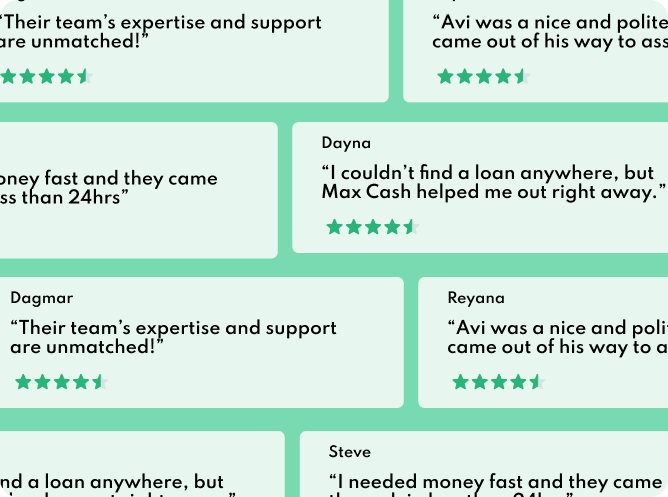Open Dayna's 'Max Cash helped me out' review

493,182
